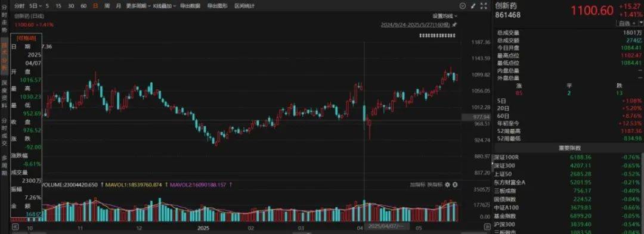This screenshot has width=644, height=234.
Task: Select the 30-minute period
Action: point(71,6)
